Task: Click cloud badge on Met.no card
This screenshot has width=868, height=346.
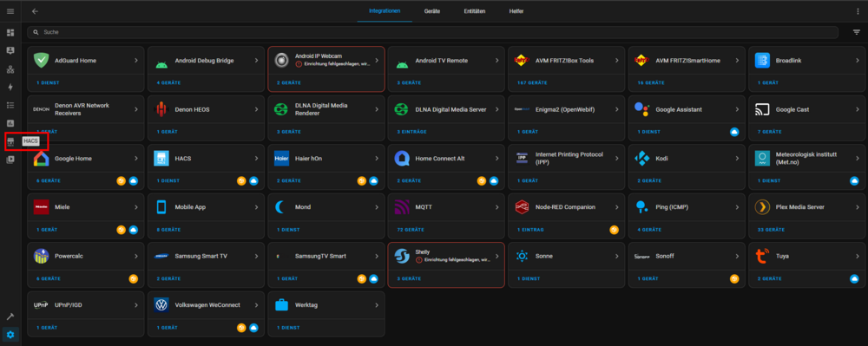Action: point(854,180)
